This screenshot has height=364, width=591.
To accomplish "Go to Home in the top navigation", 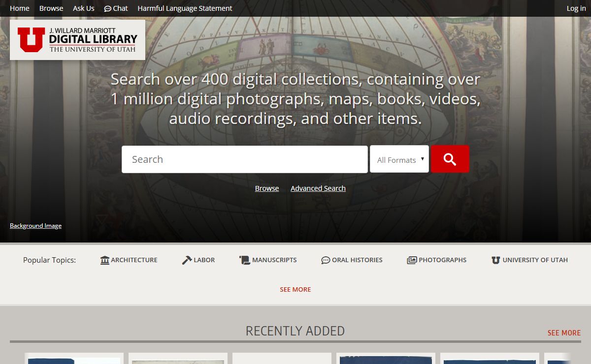I will [20, 8].
